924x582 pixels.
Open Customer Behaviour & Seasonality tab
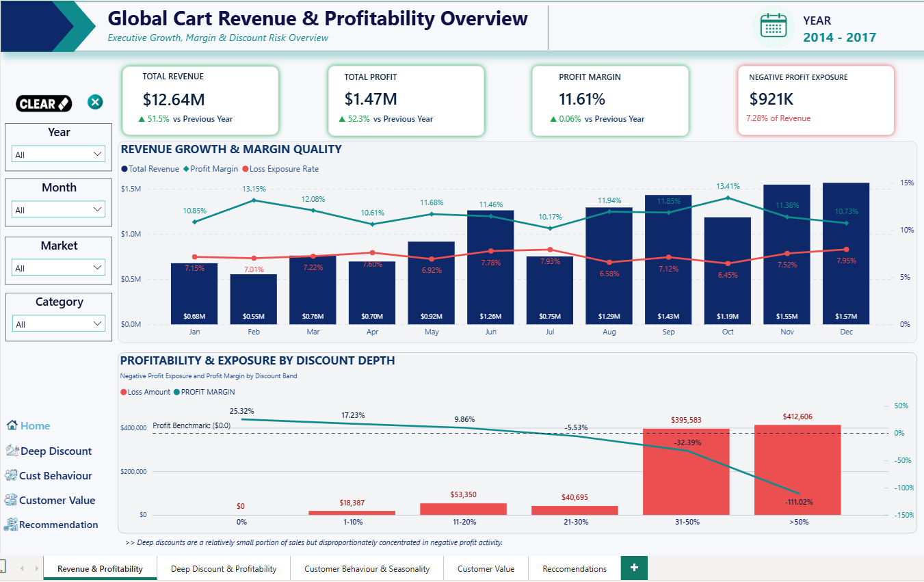[x=367, y=568]
